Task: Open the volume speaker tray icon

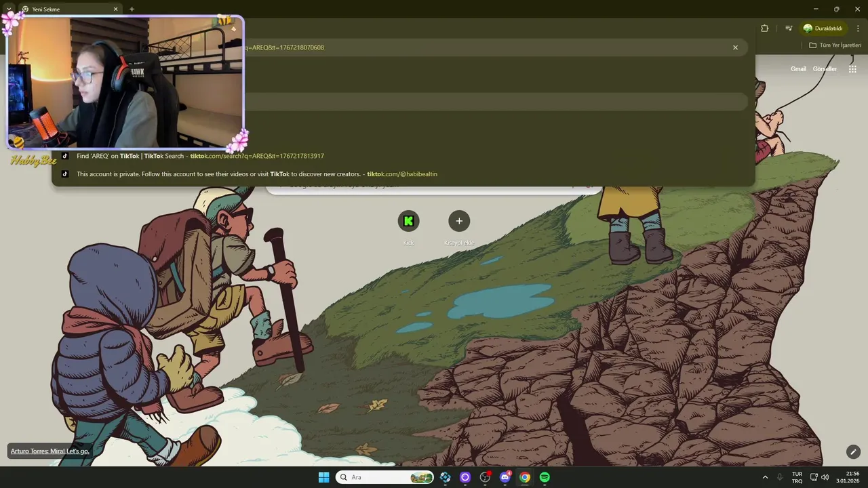Action: [825, 477]
